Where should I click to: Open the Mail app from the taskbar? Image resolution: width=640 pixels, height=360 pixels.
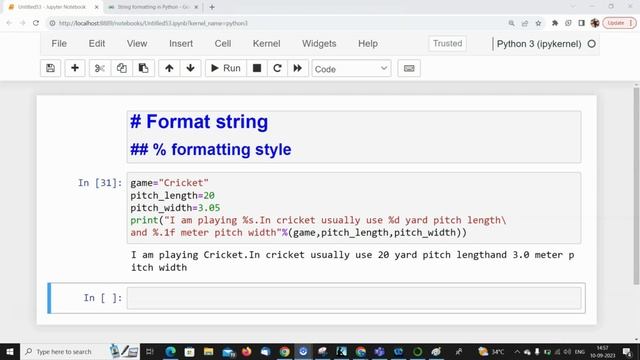[228, 351]
